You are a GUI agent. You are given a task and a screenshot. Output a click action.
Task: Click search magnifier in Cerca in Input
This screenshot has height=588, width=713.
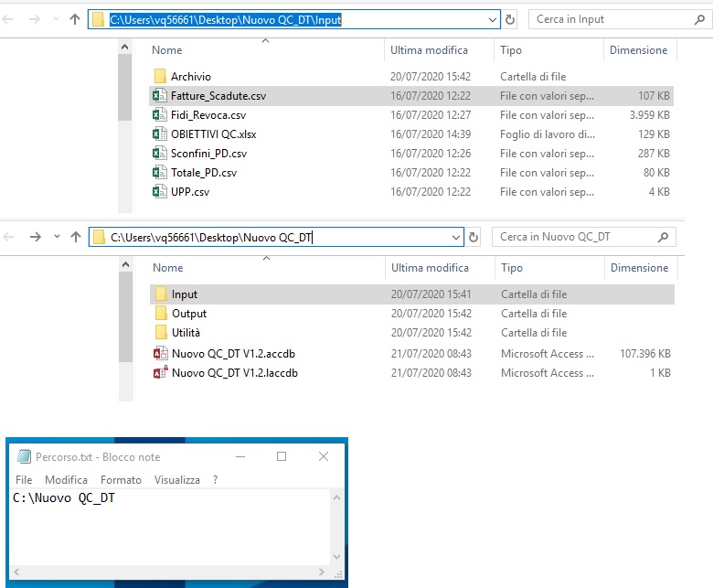click(699, 19)
